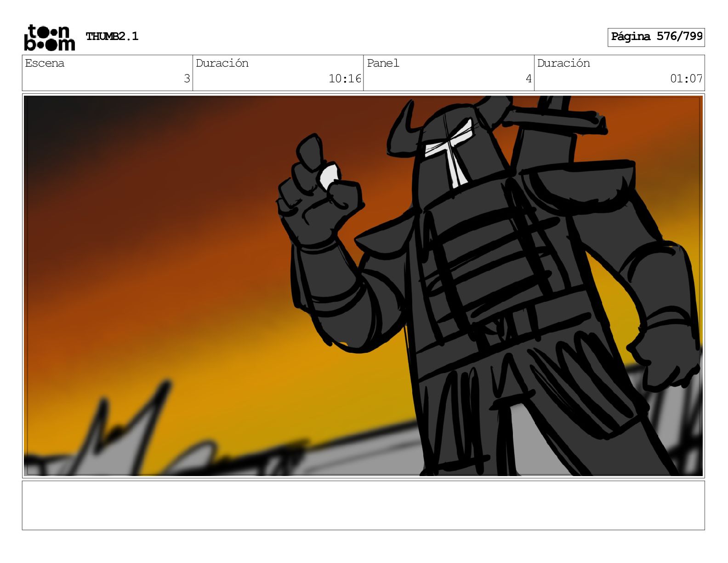Select the Panel label

click(383, 63)
